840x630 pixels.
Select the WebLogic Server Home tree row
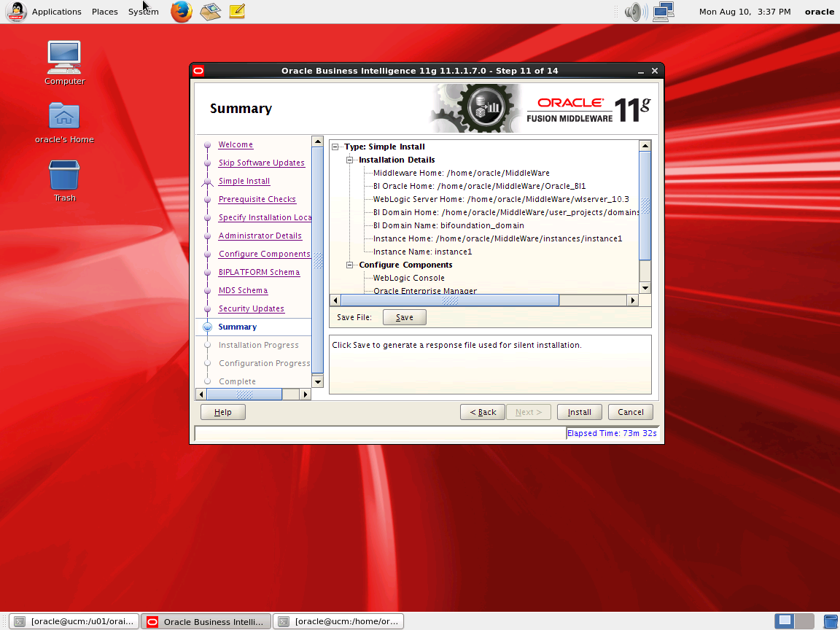501,199
